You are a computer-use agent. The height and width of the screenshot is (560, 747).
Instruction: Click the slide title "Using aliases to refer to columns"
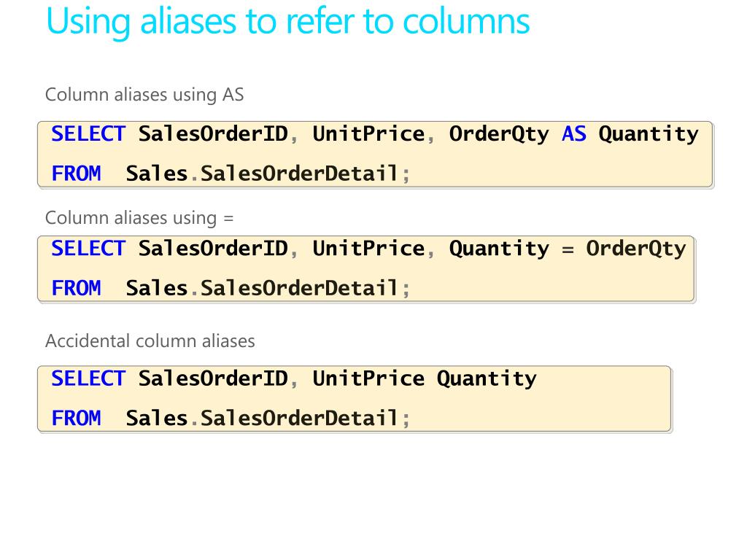(287, 21)
